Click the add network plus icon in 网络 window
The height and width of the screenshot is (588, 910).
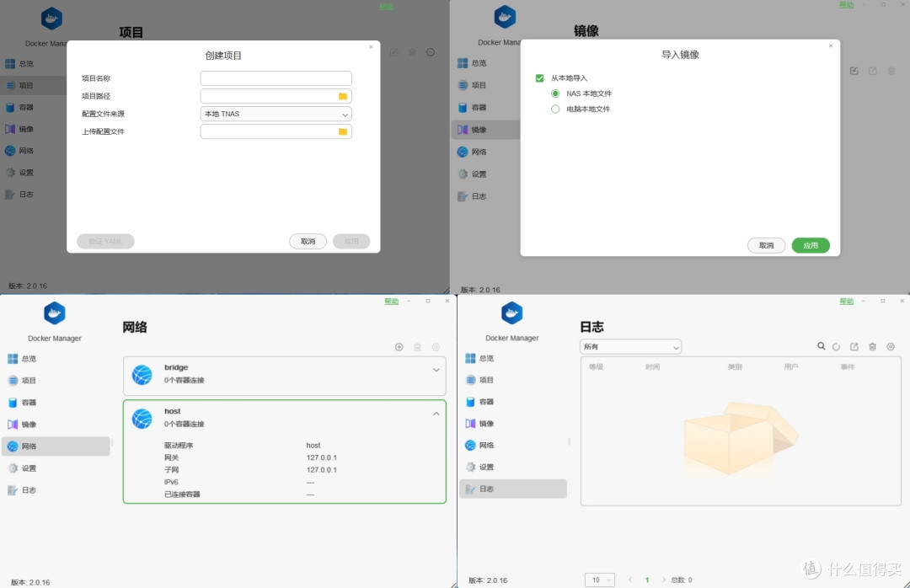(399, 347)
